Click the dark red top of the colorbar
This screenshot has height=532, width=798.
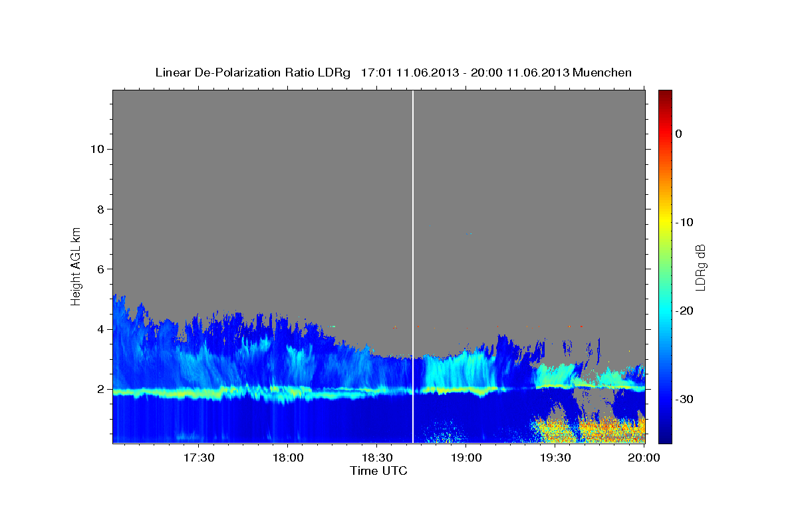[x=665, y=95]
